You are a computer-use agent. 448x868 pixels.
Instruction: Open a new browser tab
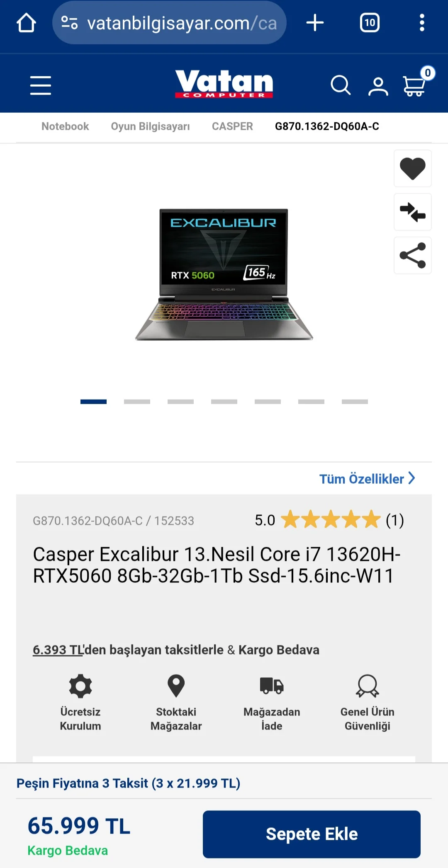tap(315, 23)
